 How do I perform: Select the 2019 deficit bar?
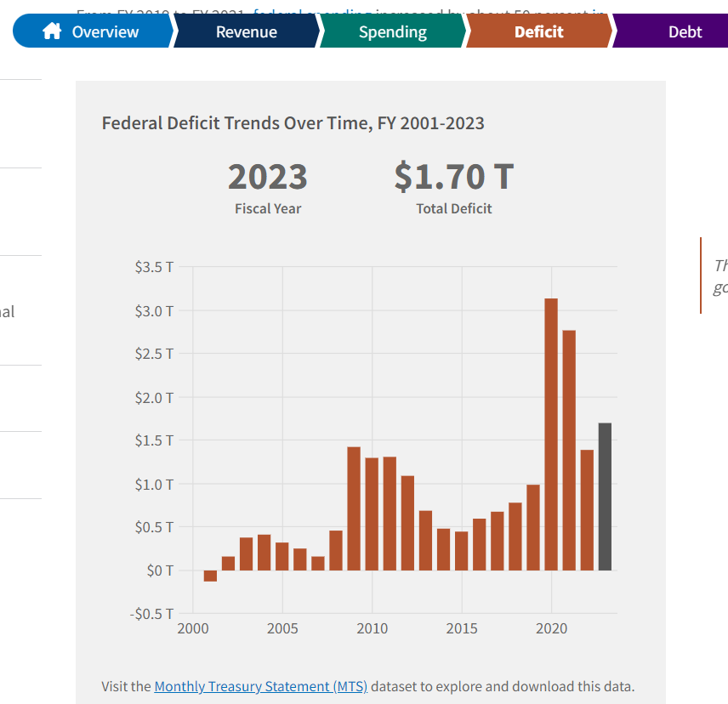point(533,528)
